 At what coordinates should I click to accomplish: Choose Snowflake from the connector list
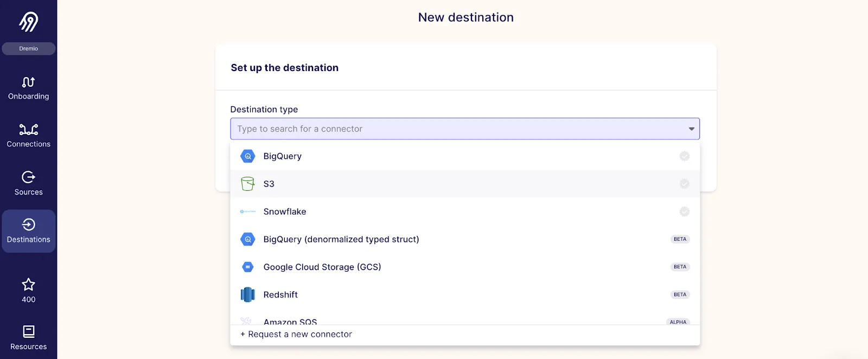coord(285,211)
